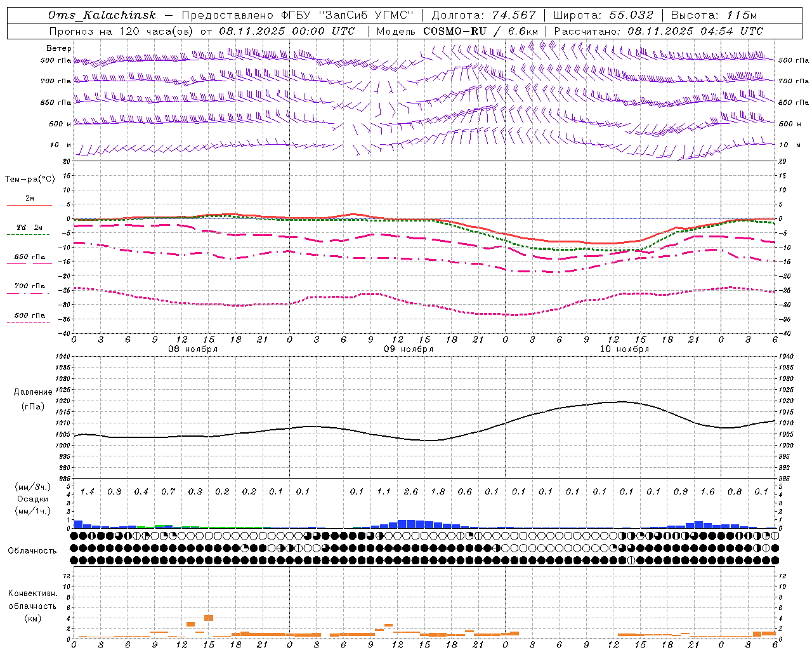The image size is (812, 650).
Task: Click the 700 гПа temperature legend entry
Action: pyautogui.click(x=29, y=286)
